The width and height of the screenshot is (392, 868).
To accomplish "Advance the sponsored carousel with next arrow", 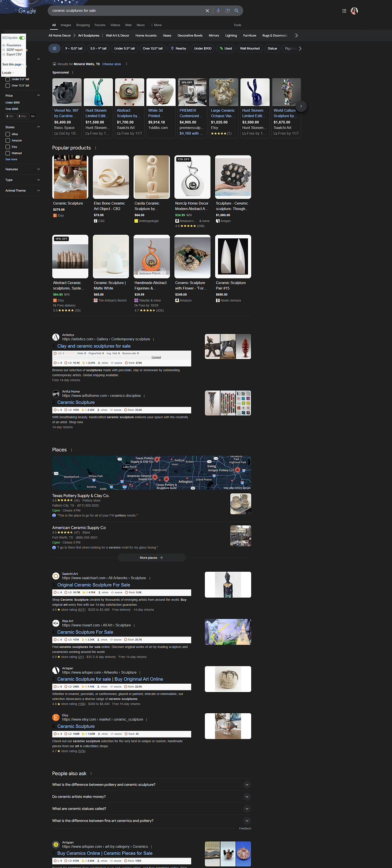I will coord(301,106).
